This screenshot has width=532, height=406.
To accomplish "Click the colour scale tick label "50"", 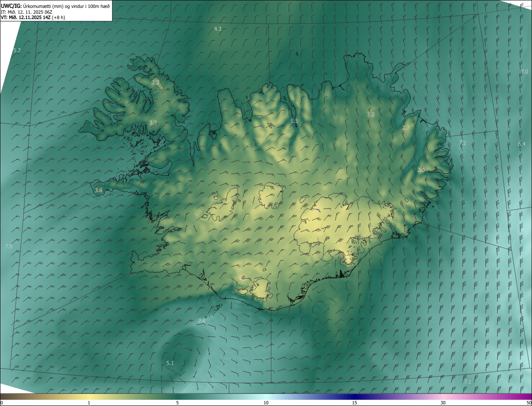I will tap(529, 403).
